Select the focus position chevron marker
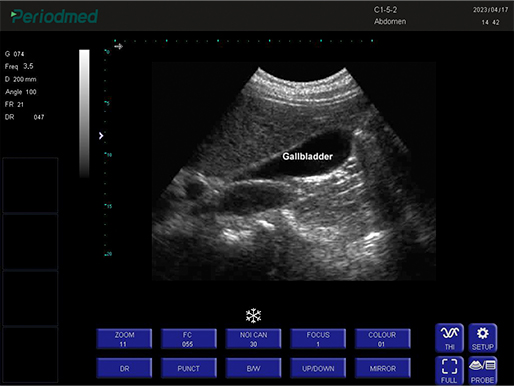 click(x=101, y=136)
